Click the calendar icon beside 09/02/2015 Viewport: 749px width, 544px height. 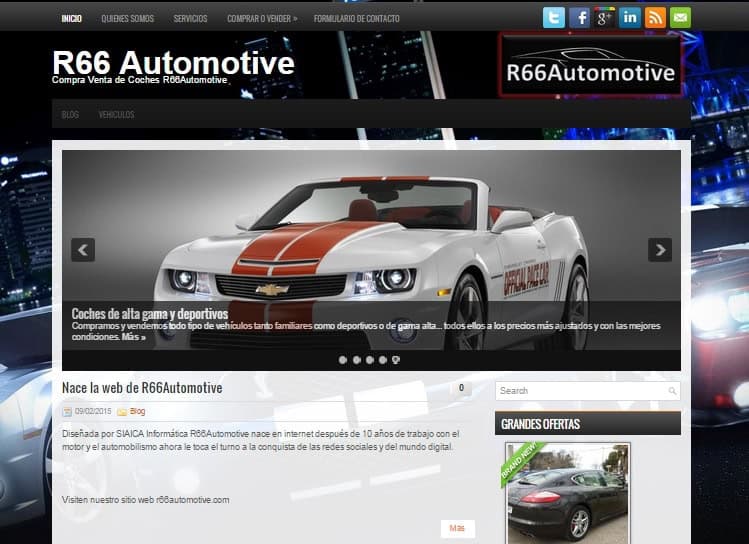click(x=67, y=411)
